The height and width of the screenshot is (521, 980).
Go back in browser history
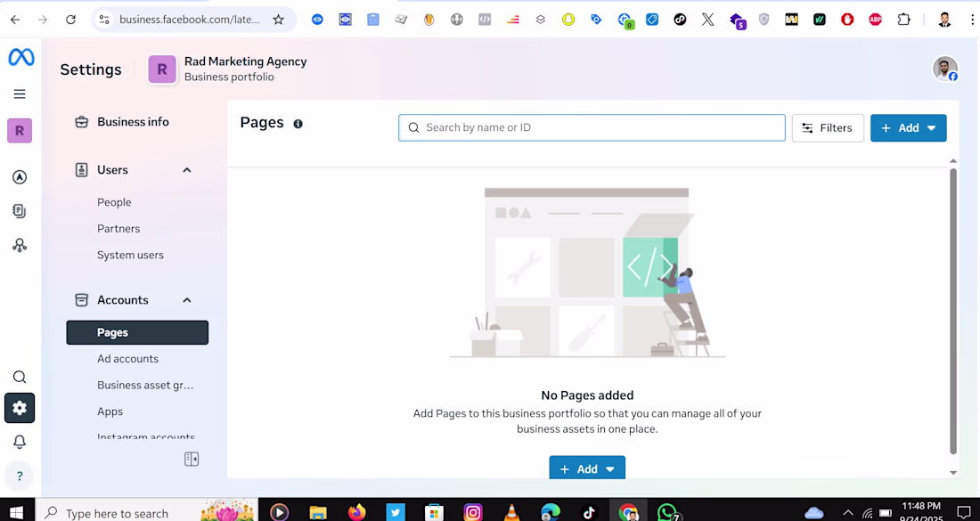15,20
